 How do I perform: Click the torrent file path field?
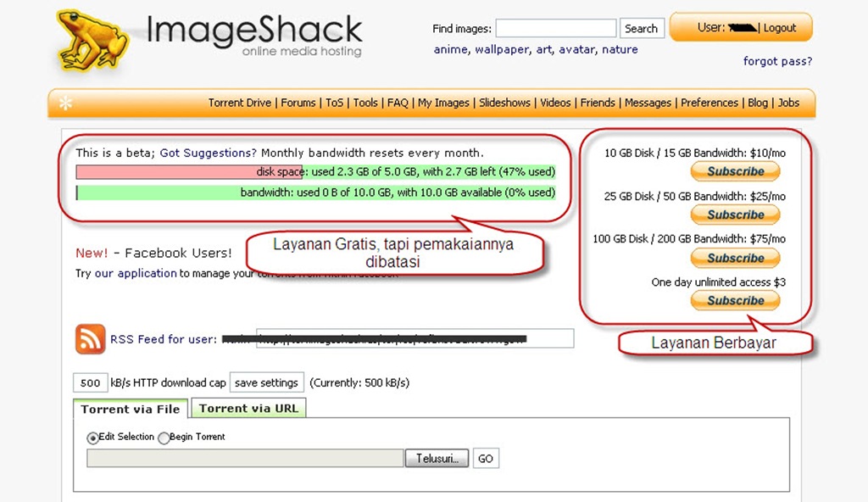245,458
